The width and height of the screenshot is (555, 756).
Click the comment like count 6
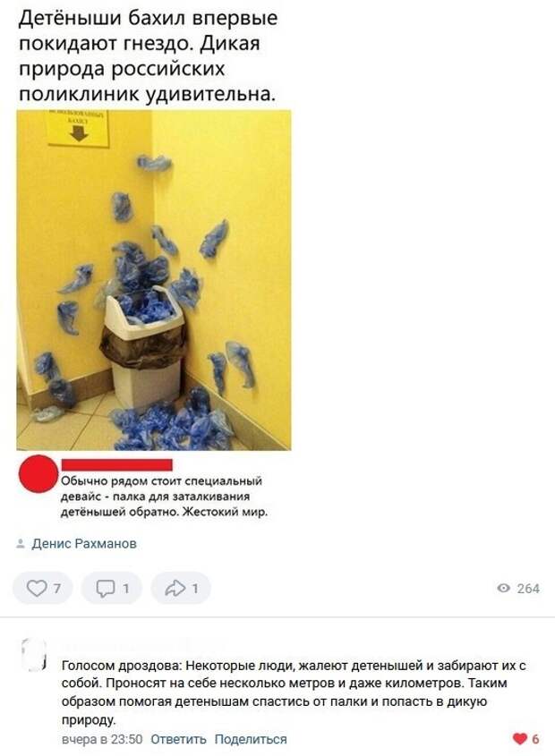(535, 739)
